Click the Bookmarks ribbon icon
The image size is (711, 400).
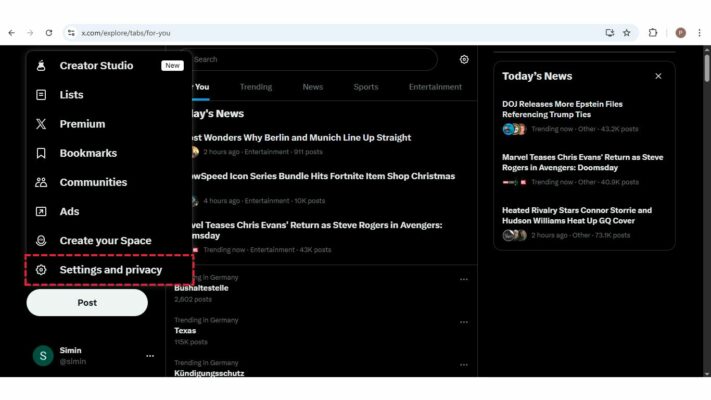[x=41, y=153]
